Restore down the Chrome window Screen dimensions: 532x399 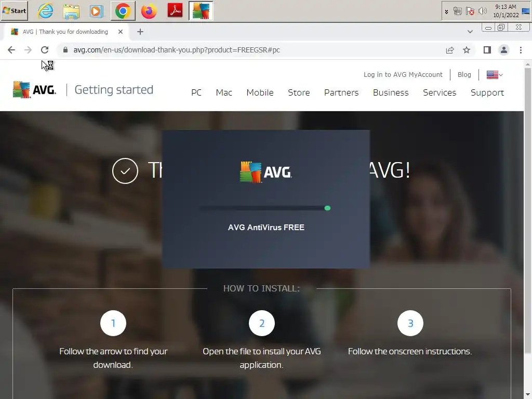[x=501, y=28]
